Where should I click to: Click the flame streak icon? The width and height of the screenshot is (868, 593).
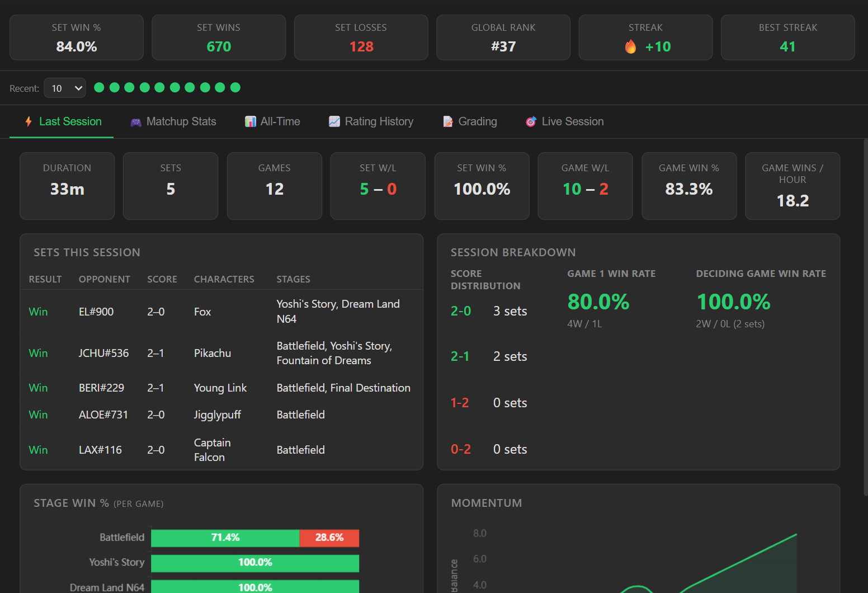(630, 46)
